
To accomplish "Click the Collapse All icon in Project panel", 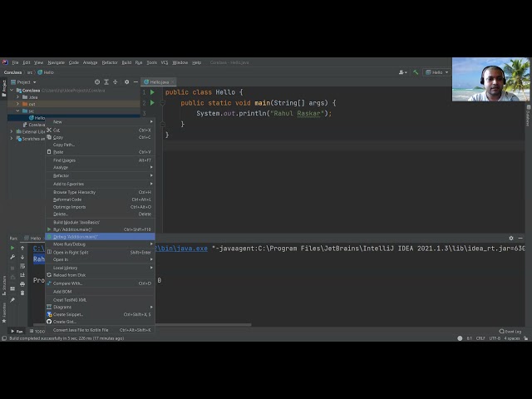I will [115, 82].
